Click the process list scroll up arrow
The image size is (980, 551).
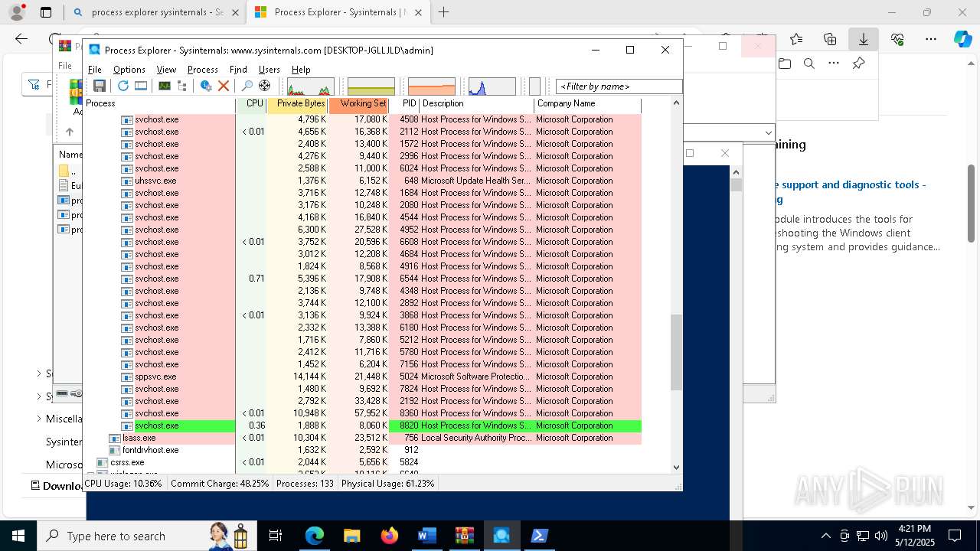[x=676, y=103]
